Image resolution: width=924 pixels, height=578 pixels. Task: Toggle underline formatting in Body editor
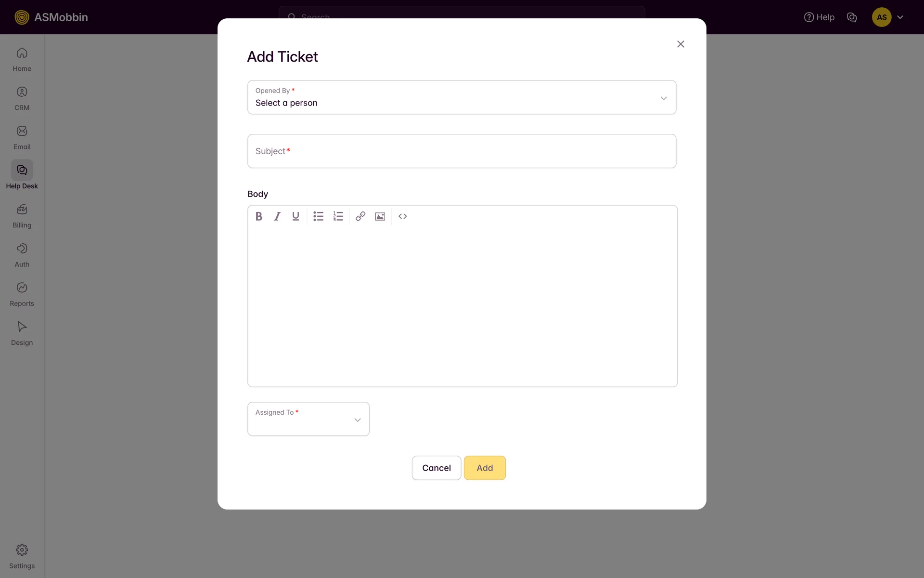click(x=295, y=216)
